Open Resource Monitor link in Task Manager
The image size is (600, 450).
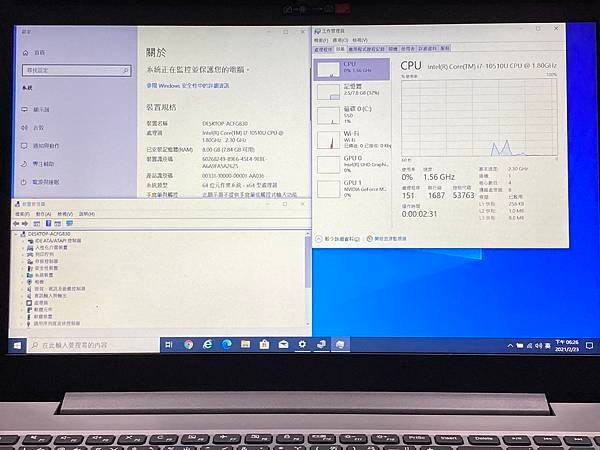coord(386,238)
